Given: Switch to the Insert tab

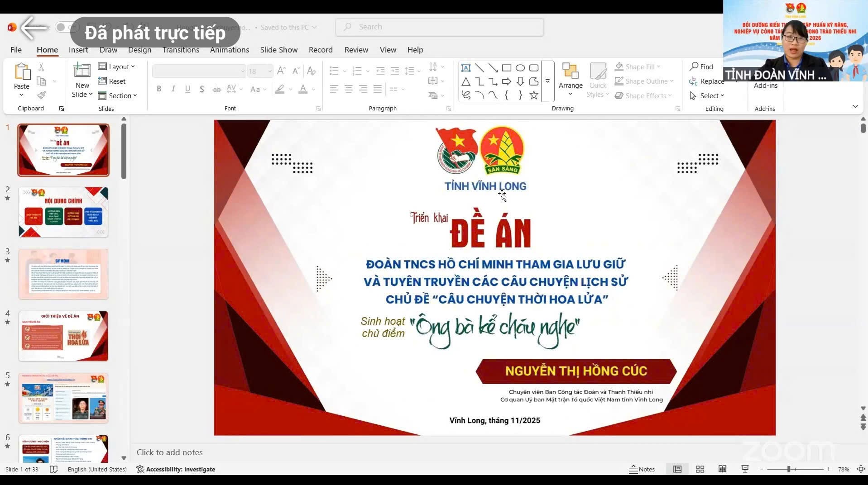Looking at the screenshot, I should (x=78, y=50).
